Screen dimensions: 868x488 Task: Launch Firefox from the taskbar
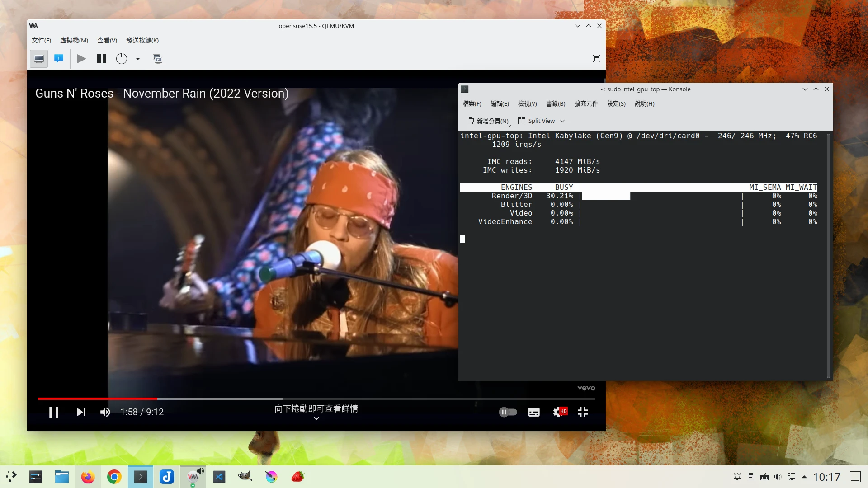pyautogui.click(x=88, y=477)
